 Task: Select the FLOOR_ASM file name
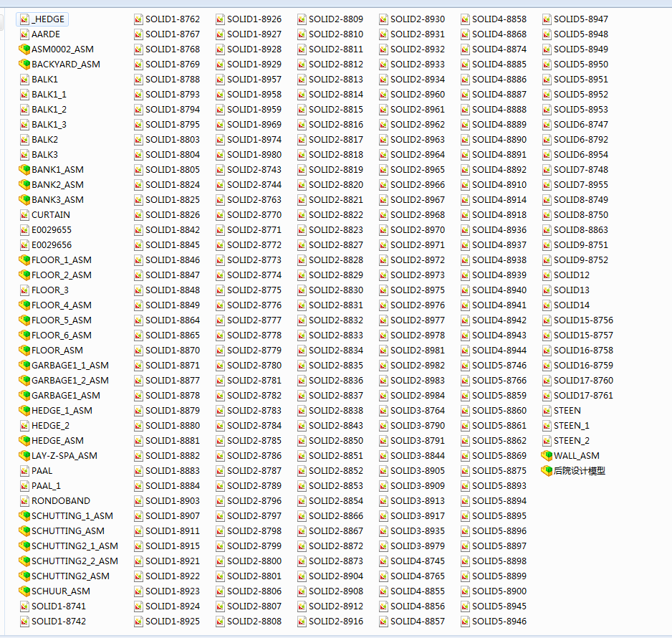57,351
